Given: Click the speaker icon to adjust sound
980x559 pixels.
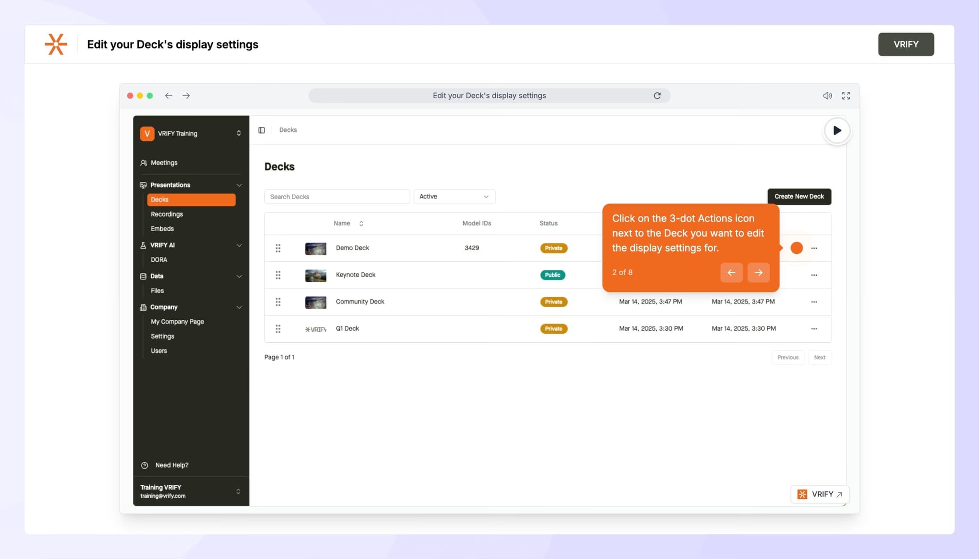Looking at the screenshot, I should [x=827, y=95].
